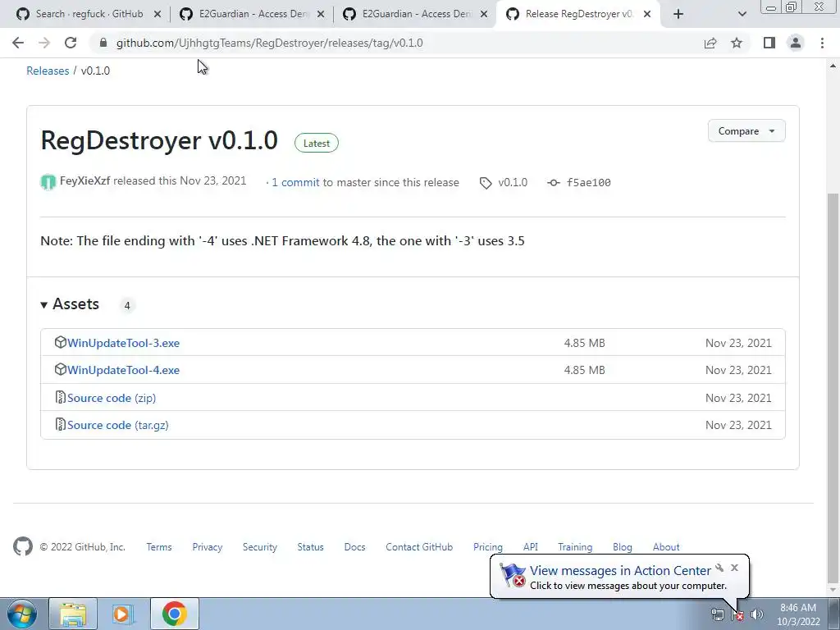Open the Pricing footer link
Viewport: 840px width, 630px height.
pos(488,547)
